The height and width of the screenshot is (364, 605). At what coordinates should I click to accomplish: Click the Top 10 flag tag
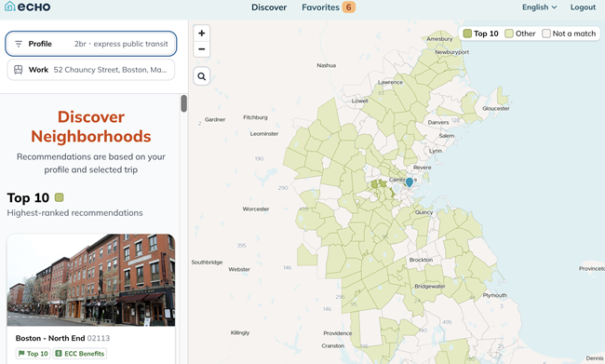coord(34,354)
